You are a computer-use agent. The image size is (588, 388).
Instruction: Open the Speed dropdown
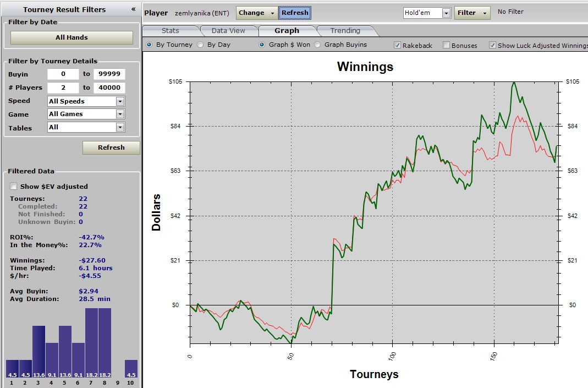[x=120, y=101]
